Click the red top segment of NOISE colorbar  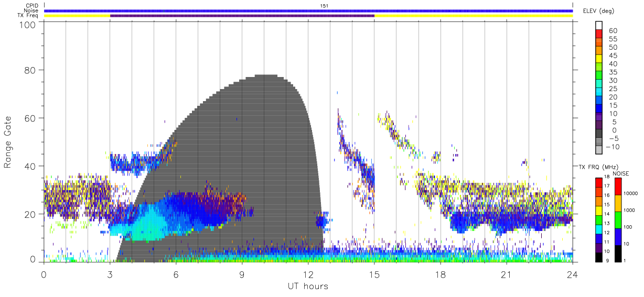(618, 186)
